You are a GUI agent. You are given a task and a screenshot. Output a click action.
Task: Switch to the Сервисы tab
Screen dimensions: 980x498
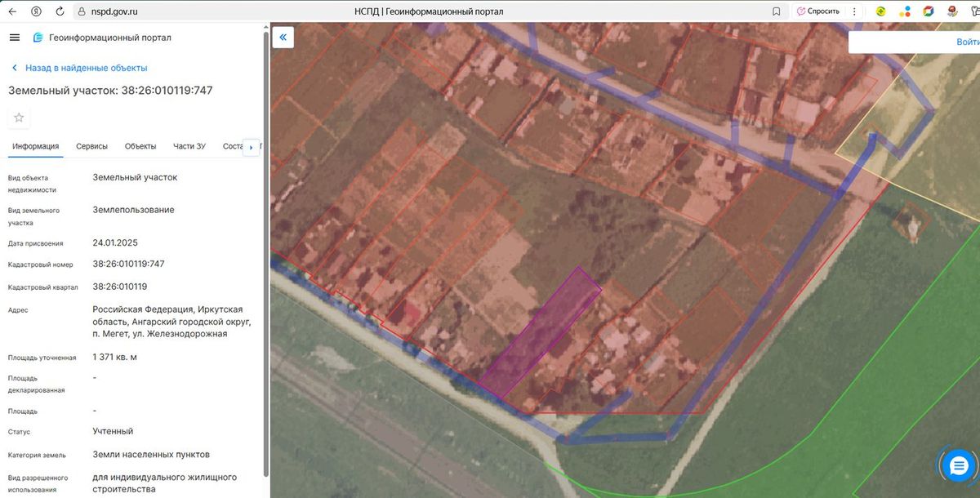[x=91, y=146]
